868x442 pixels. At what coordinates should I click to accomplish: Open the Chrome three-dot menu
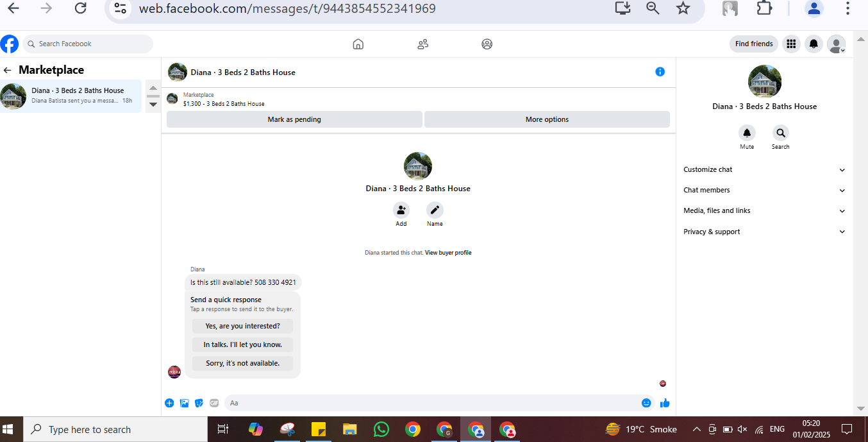(x=848, y=8)
